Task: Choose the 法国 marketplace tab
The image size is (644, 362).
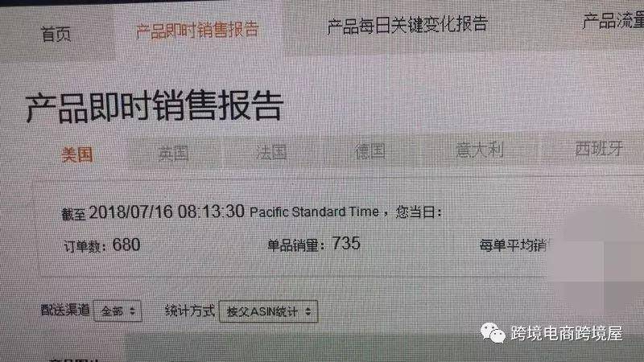Action: point(271,152)
